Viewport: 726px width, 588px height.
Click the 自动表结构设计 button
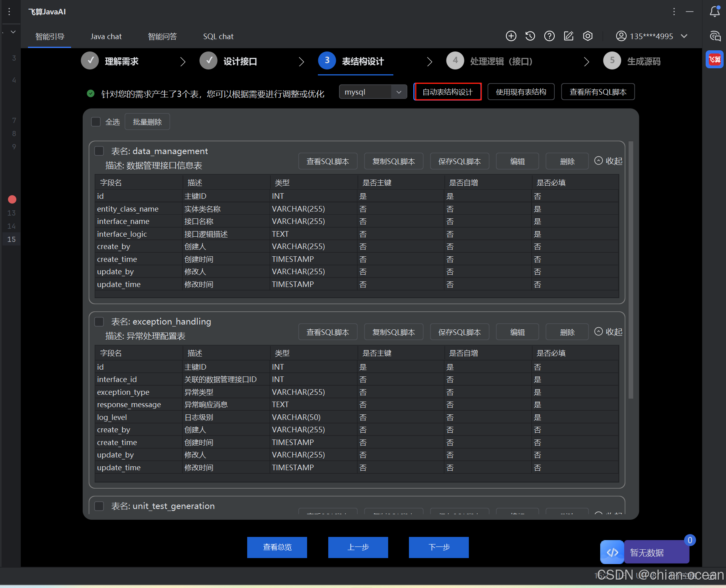coord(448,92)
